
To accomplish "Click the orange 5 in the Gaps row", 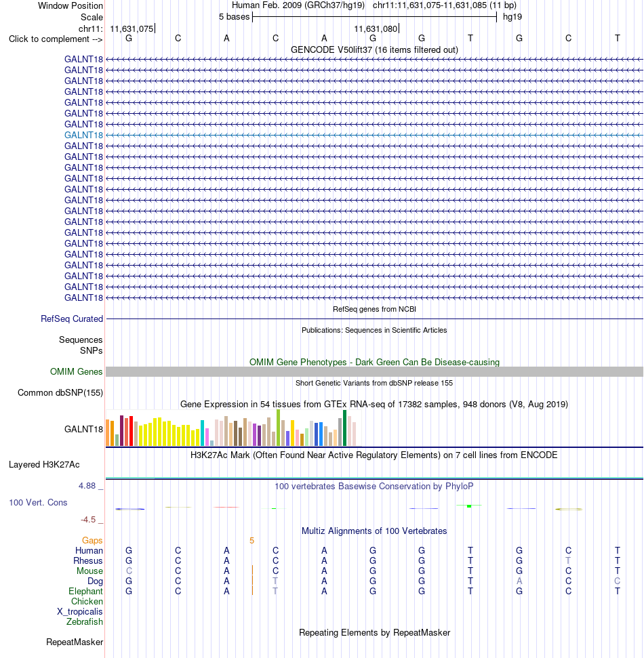I will pos(252,541).
